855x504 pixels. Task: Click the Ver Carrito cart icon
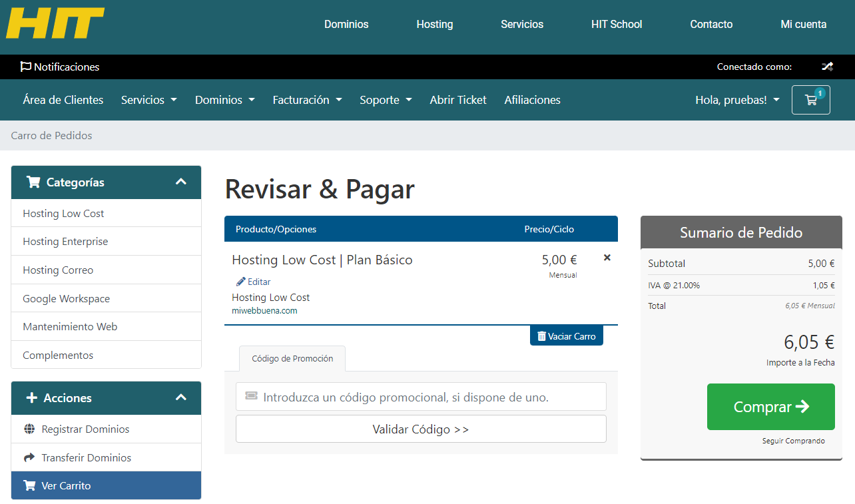point(29,486)
